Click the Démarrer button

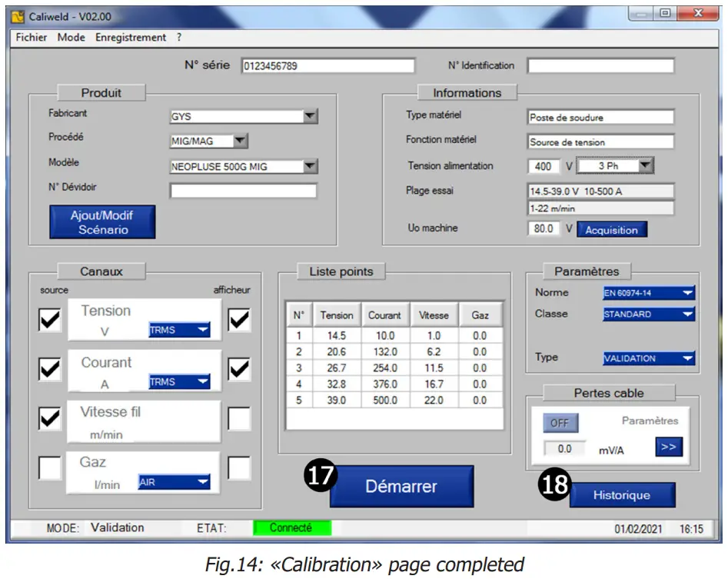coord(401,485)
